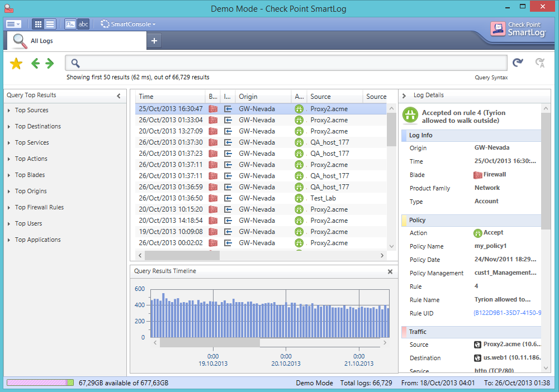Toggle the grid view button
The image size is (559, 392).
pos(38,24)
